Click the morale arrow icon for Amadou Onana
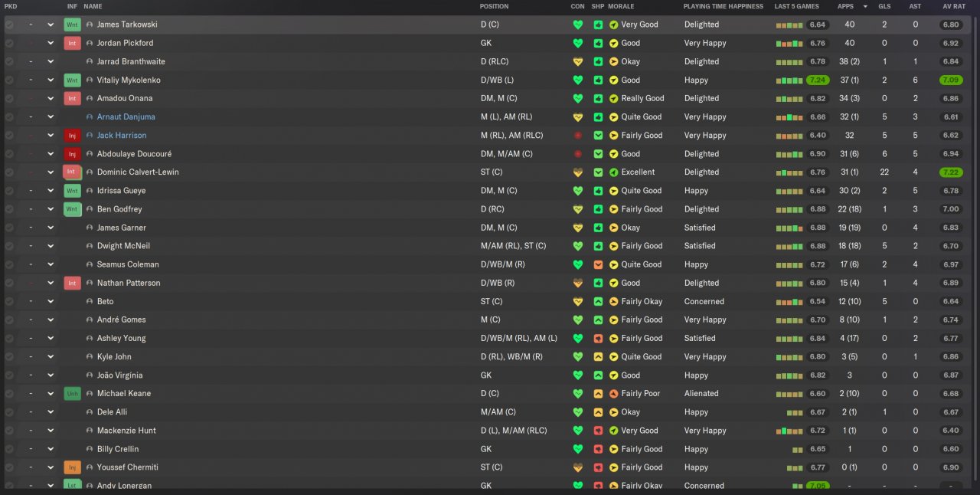The width and height of the screenshot is (980, 495). point(613,99)
